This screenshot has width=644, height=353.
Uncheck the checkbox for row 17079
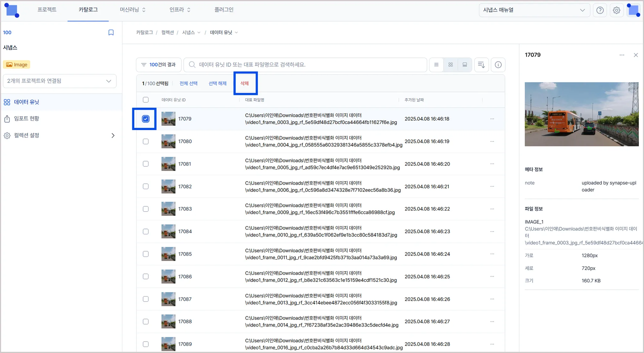(x=146, y=119)
